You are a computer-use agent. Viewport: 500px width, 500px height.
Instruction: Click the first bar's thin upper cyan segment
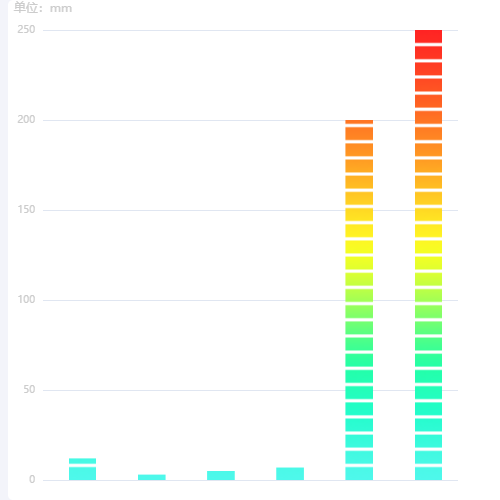pos(82,461)
